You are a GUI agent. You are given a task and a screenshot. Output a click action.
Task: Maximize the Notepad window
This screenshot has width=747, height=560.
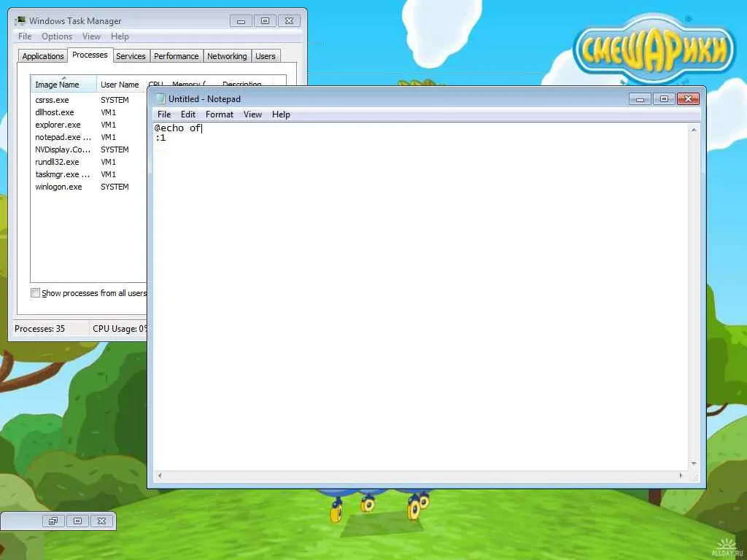[x=664, y=98]
